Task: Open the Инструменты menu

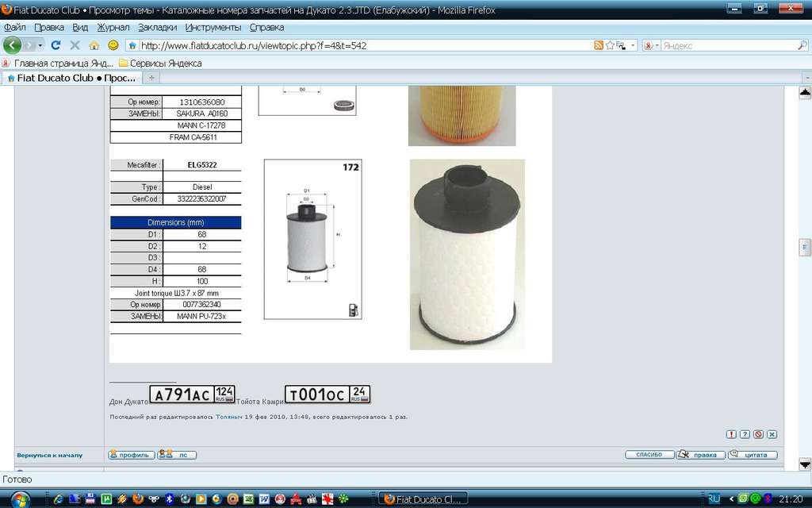Action: [213, 28]
